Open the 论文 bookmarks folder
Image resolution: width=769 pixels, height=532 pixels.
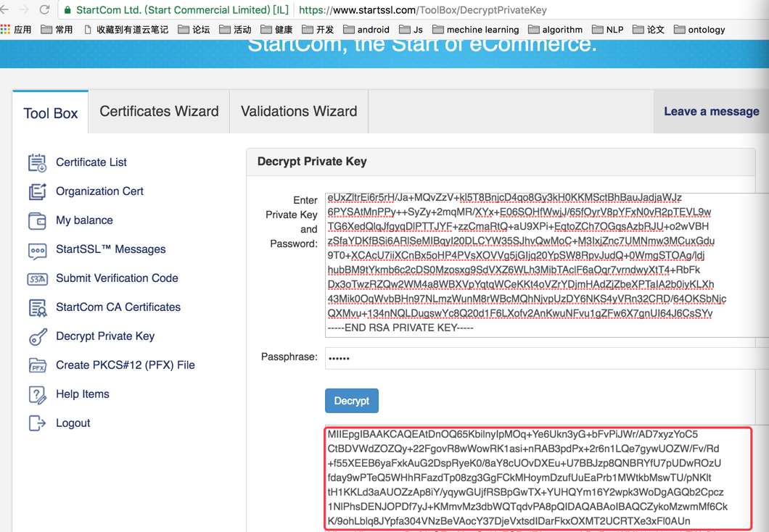point(648,30)
